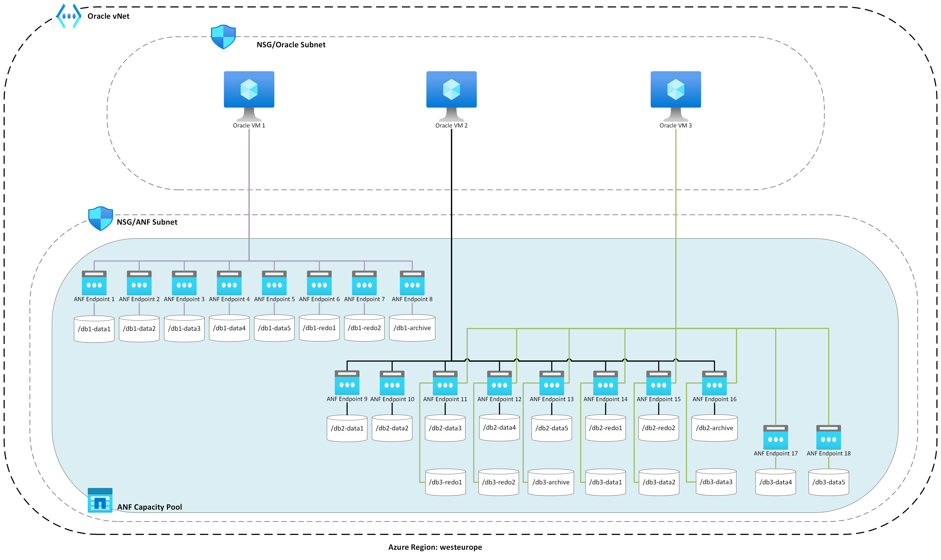Click the Oracle VM 3 icon
Viewport: 941px width, 560px height.
point(675,91)
